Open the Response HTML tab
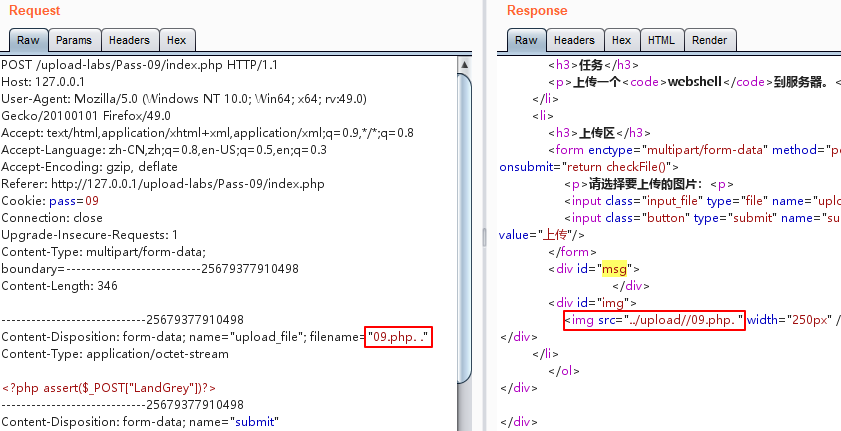The height and width of the screenshot is (431, 841). click(661, 40)
